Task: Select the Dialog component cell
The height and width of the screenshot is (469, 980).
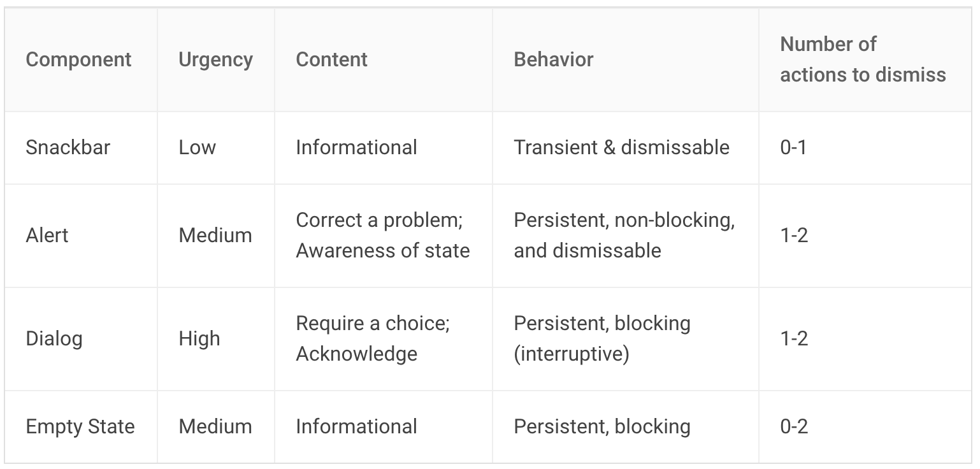Action: pyautogui.click(x=54, y=338)
